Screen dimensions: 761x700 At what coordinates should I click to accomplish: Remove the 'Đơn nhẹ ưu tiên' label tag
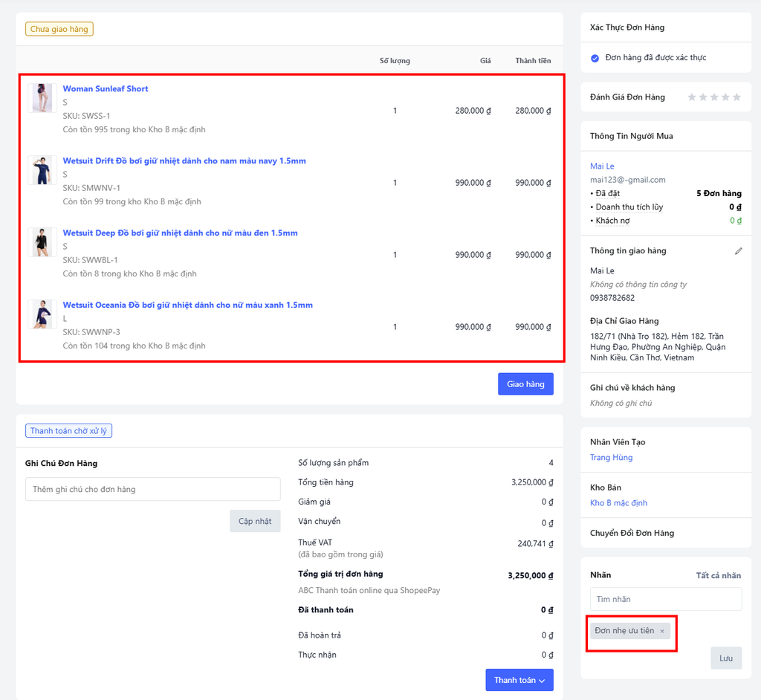(x=662, y=631)
